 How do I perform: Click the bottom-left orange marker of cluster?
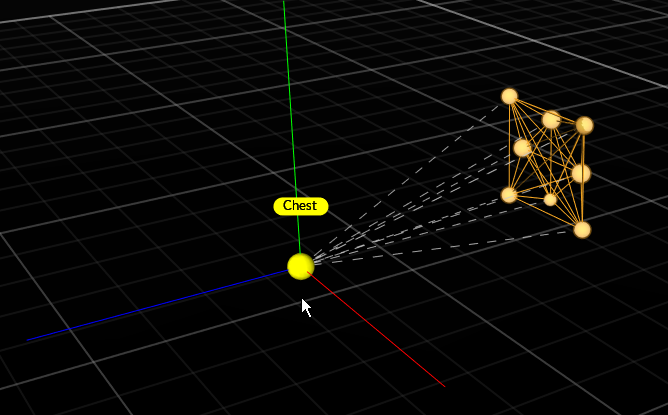click(x=509, y=194)
